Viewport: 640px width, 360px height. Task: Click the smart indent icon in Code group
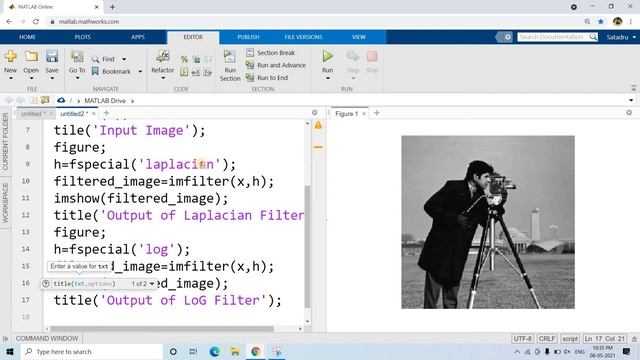click(x=184, y=72)
